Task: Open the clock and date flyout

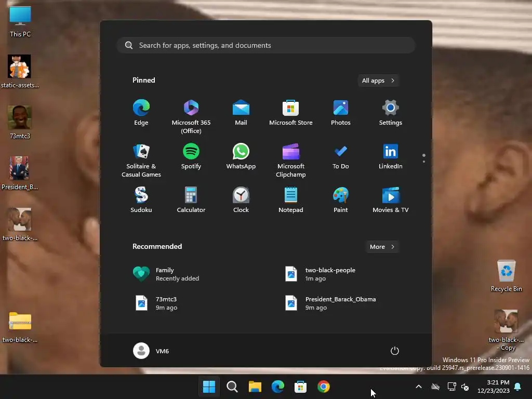Action: (494, 387)
